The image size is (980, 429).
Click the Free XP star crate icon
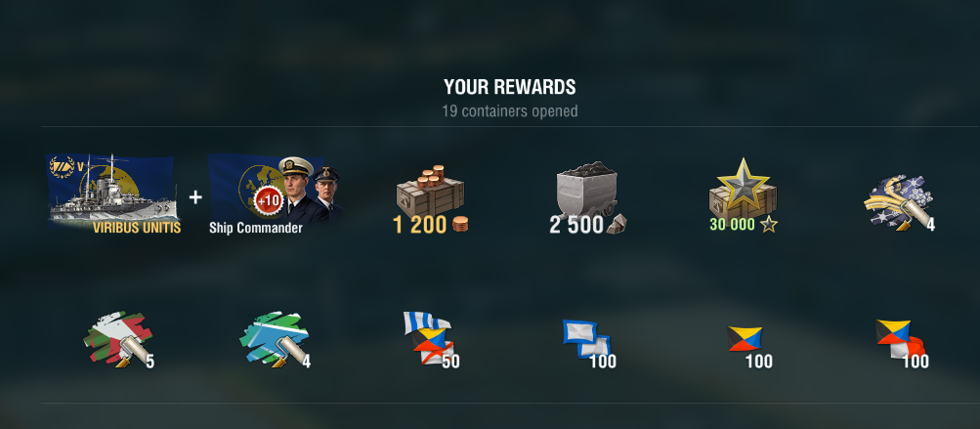click(x=743, y=187)
